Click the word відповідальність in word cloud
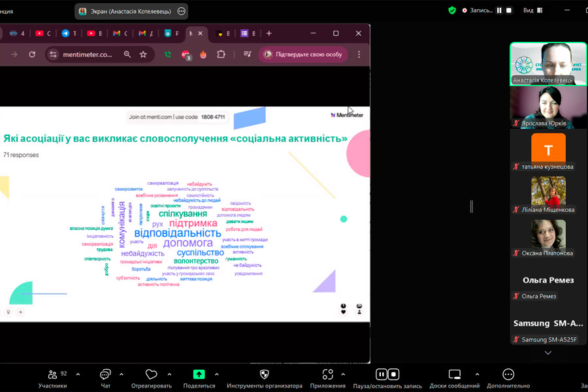The height and width of the screenshot is (392, 588). (178, 233)
